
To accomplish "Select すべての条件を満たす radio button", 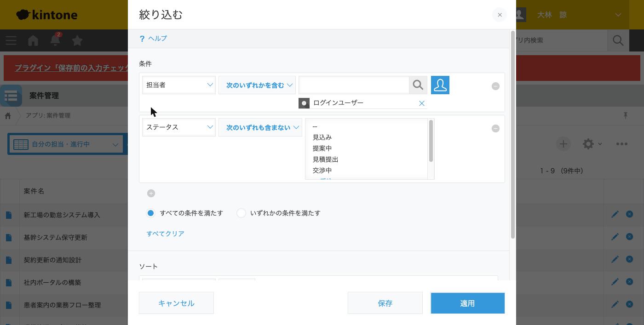I will 150,213.
